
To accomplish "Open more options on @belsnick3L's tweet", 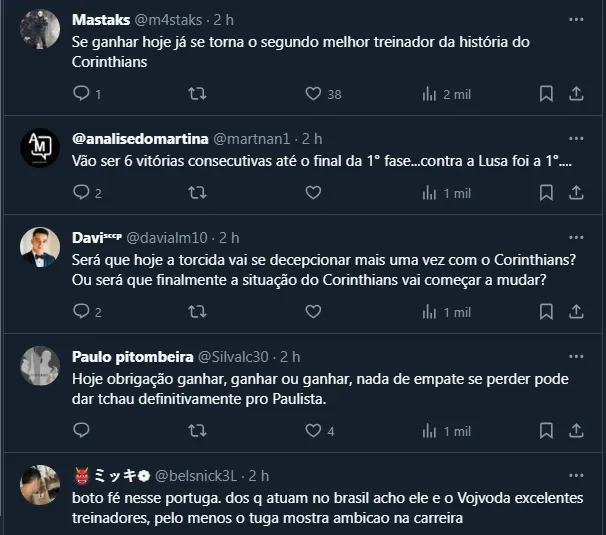I will click(576, 475).
